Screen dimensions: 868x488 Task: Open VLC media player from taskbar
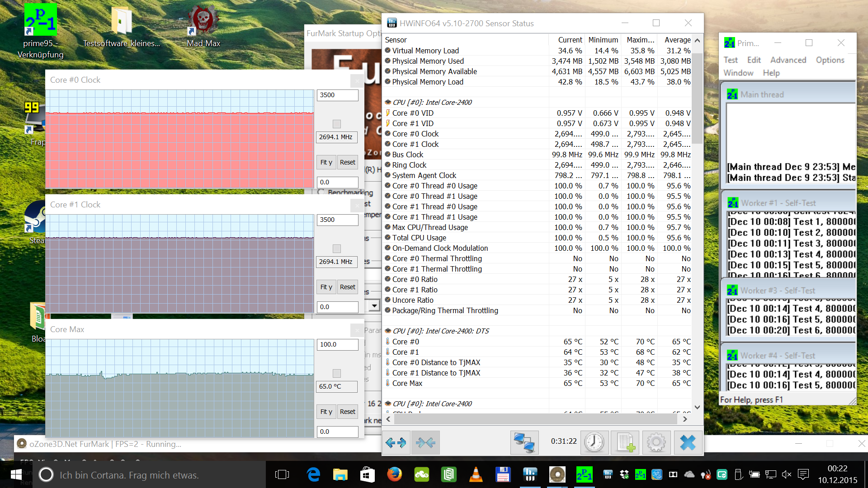[476, 474]
